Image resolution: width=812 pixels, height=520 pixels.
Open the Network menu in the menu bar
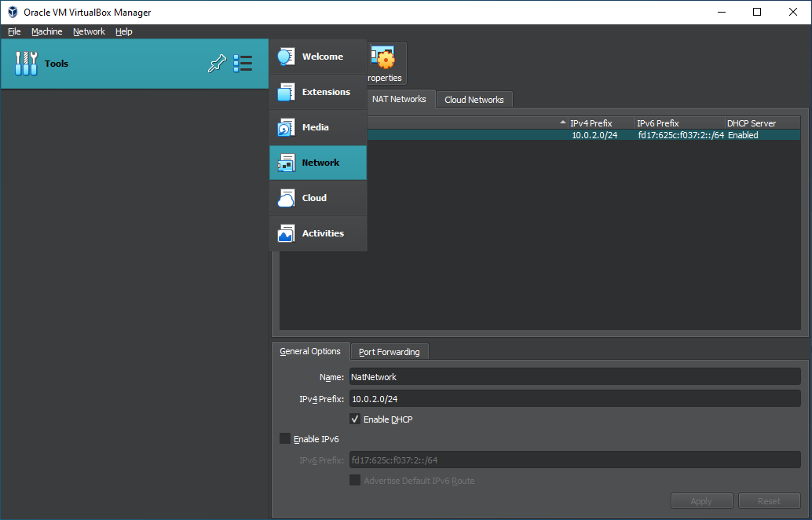89,31
